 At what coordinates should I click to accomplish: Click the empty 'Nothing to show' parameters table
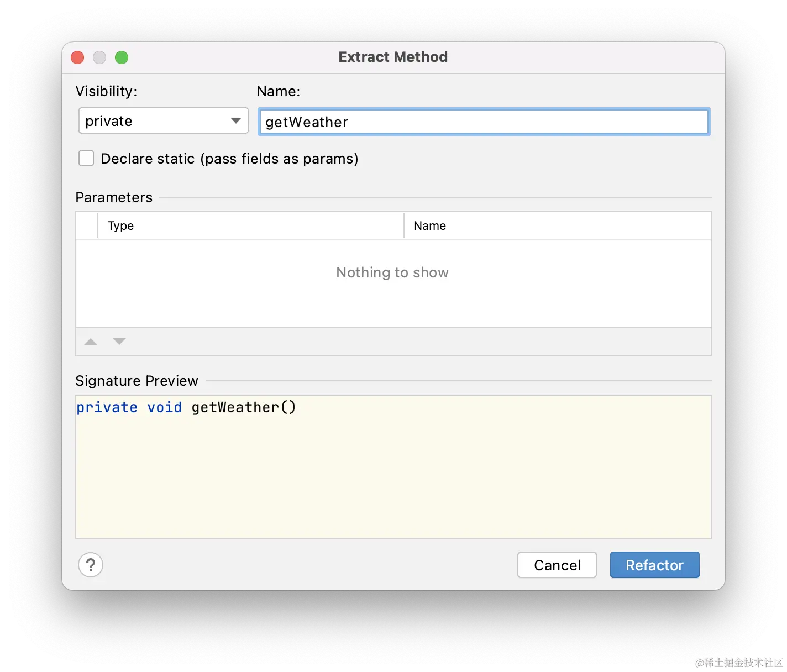tap(393, 283)
